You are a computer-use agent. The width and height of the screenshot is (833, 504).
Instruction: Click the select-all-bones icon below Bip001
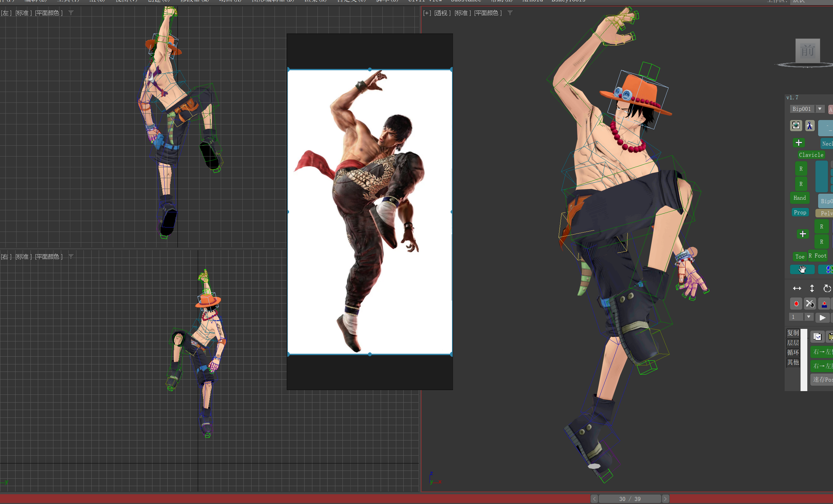(796, 125)
